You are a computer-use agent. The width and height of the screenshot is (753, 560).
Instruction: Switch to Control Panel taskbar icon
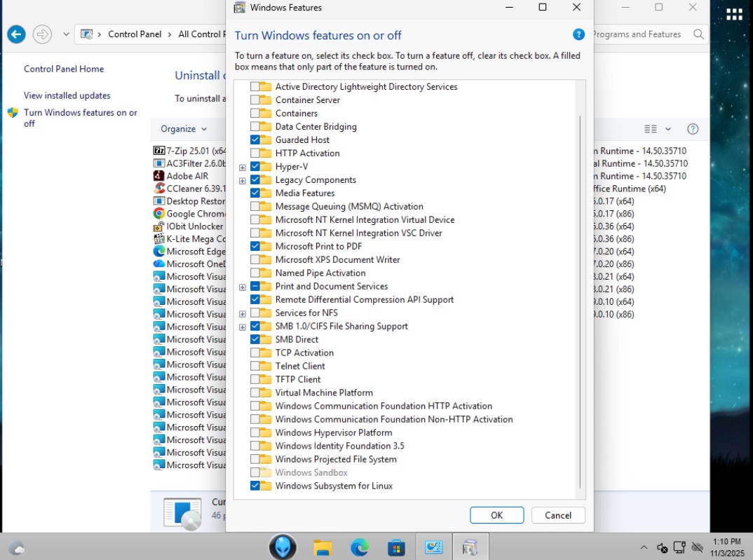(x=434, y=547)
